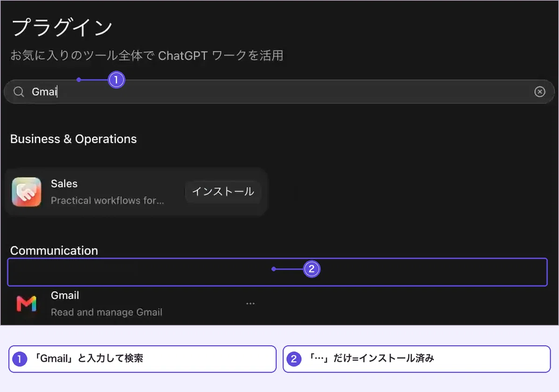Click the Communication category heading
559x392 pixels.
[54, 250]
